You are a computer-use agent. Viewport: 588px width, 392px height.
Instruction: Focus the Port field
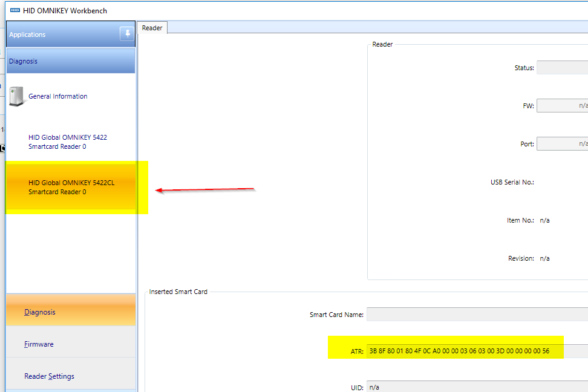click(562, 144)
